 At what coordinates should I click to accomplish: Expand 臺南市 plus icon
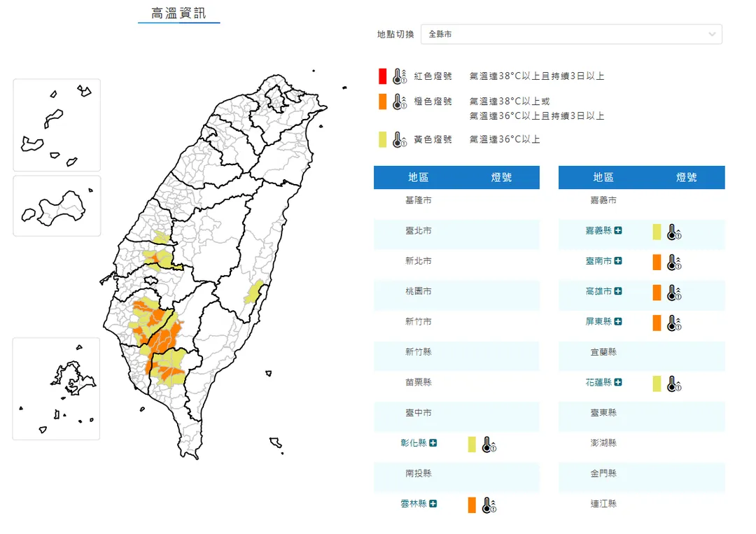tap(618, 261)
